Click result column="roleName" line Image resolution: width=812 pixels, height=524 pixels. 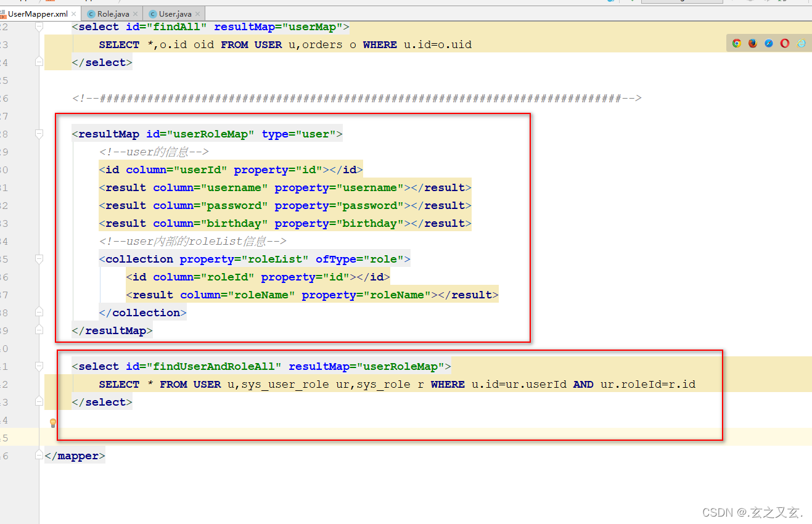click(x=312, y=295)
